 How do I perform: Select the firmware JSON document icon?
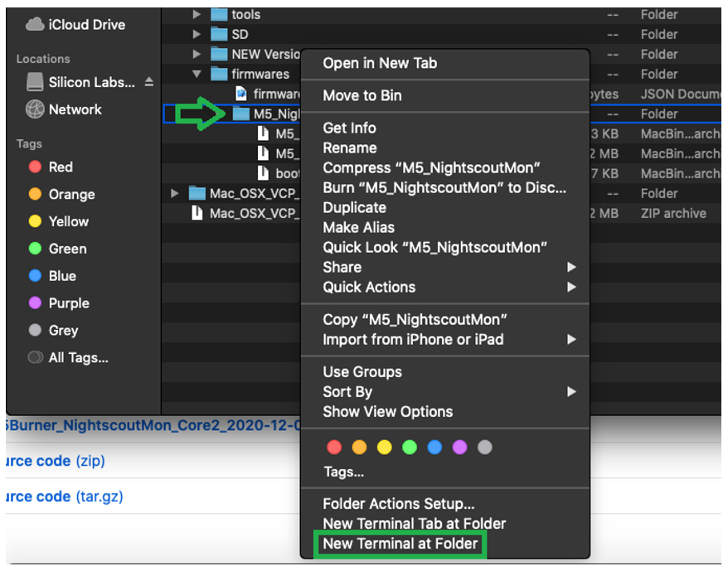[241, 94]
